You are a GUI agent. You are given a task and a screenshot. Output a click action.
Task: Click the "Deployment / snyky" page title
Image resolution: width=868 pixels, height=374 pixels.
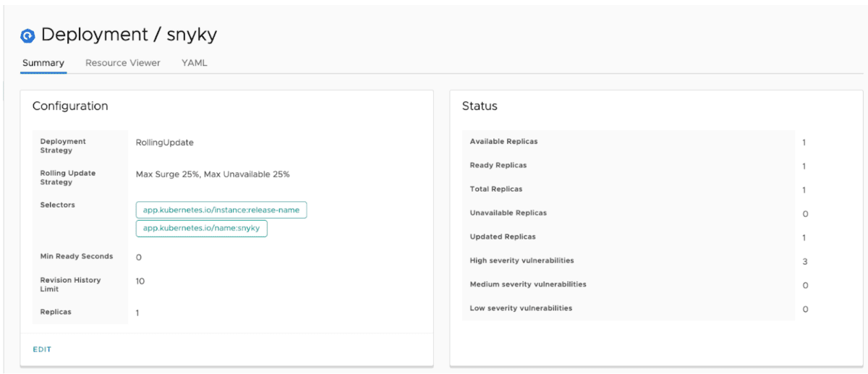[129, 35]
